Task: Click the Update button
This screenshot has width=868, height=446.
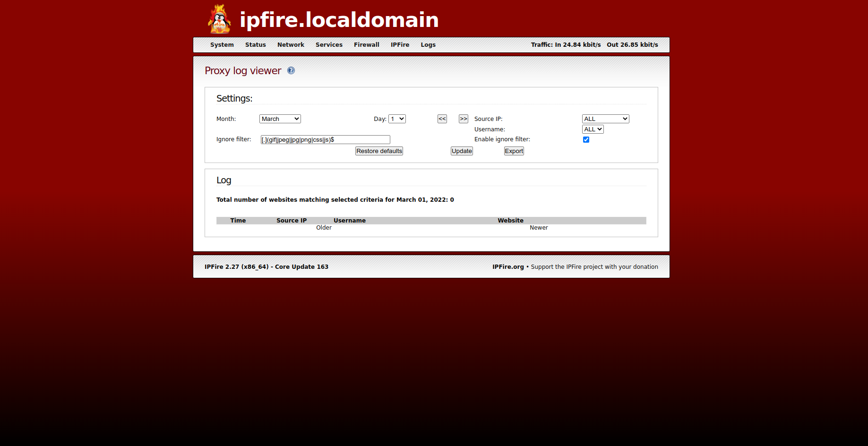Action: click(x=462, y=151)
